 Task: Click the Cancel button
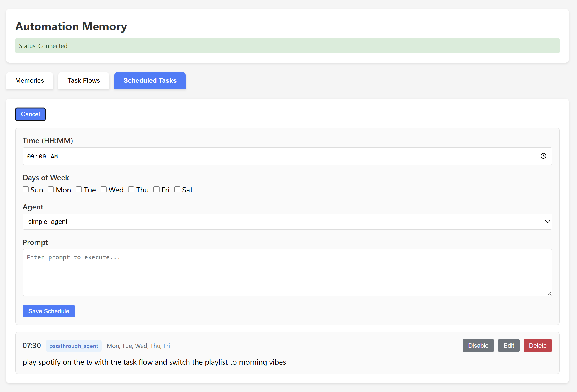(x=31, y=114)
